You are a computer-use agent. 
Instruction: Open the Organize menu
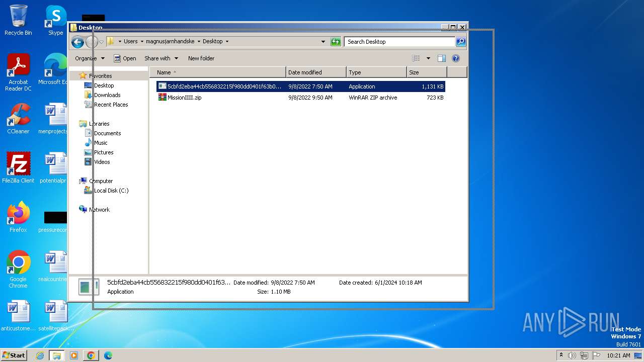coord(90,58)
